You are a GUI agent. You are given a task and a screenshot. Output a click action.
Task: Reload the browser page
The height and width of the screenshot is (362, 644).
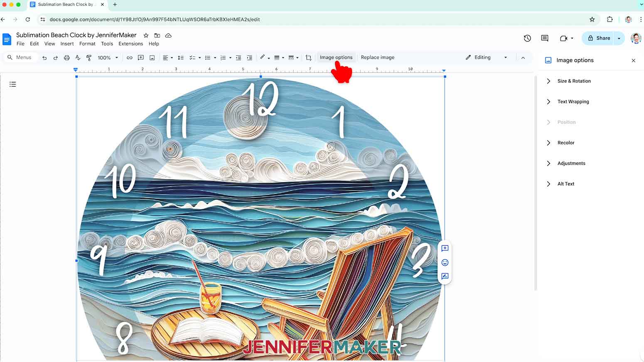point(28,19)
